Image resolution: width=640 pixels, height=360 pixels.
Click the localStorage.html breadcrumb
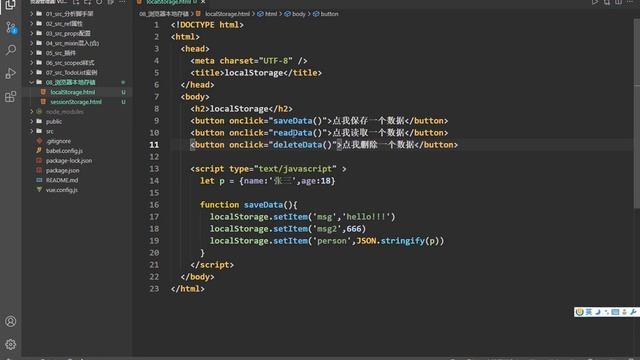point(227,14)
